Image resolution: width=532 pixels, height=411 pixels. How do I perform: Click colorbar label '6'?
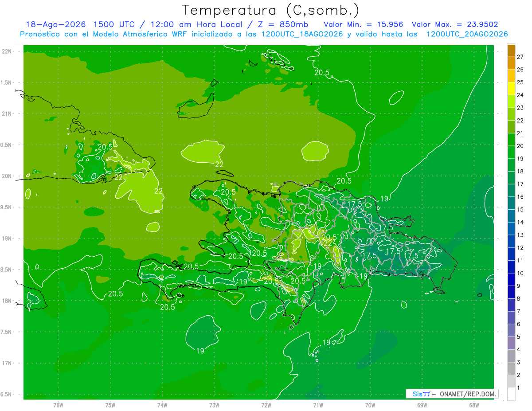click(x=519, y=324)
